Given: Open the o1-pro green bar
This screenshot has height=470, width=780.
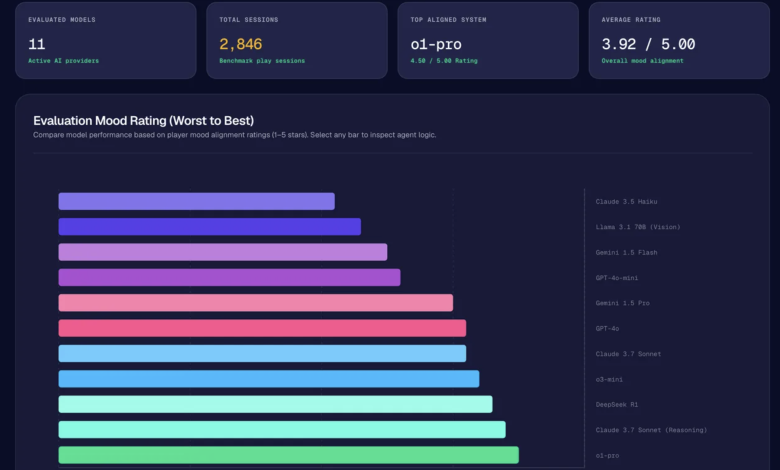Looking at the screenshot, I should click(289, 455).
